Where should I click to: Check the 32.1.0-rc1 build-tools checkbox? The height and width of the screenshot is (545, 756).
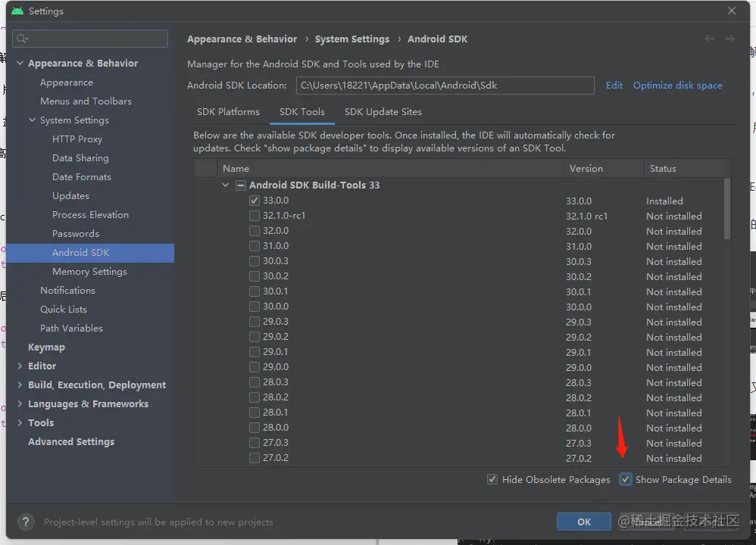coord(255,216)
